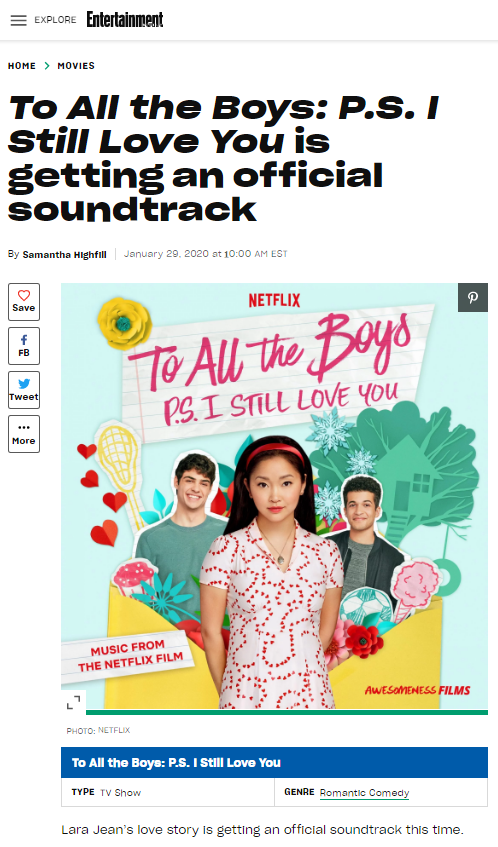Viewport: 498px width, 847px height.
Task: Tweet this article
Action: [24, 389]
